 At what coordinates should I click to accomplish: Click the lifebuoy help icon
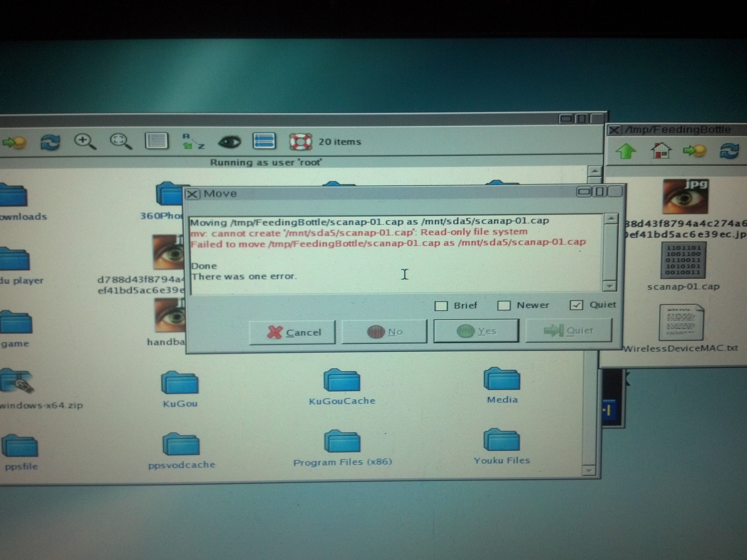pyautogui.click(x=300, y=141)
